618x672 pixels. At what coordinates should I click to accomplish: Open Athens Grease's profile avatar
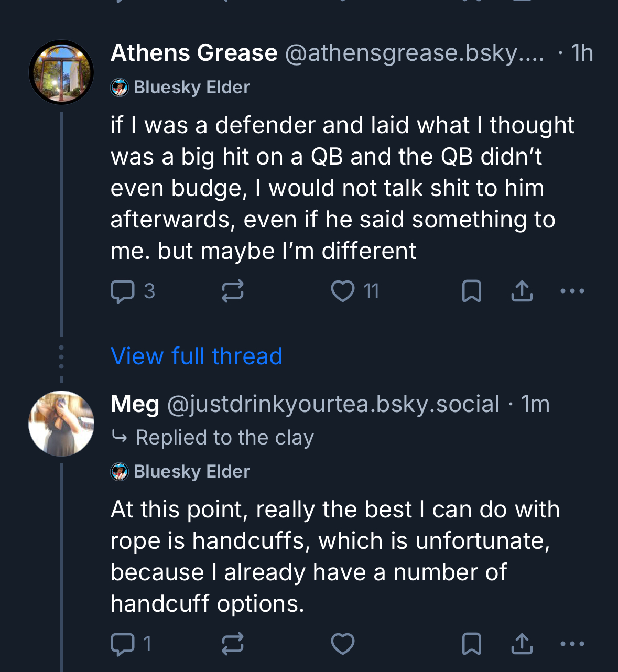(x=61, y=72)
